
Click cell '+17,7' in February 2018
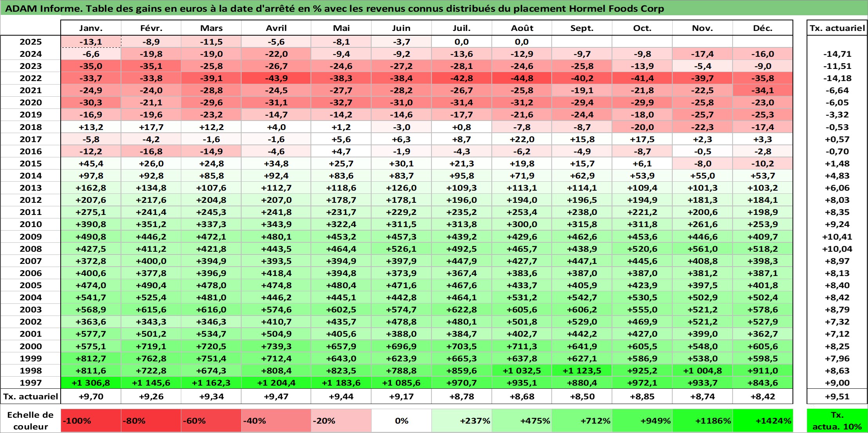tap(151, 127)
